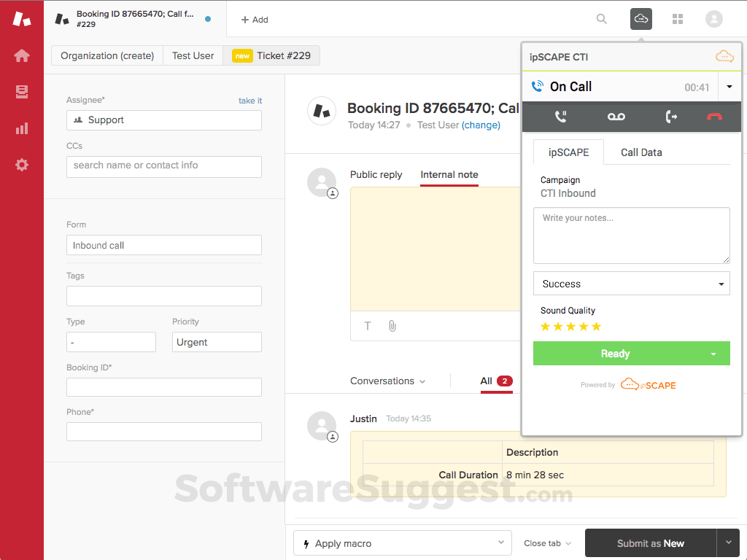Expand the On Call status dropdown arrow
The height and width of the screenshot is (560, 747).
[729, 86]
